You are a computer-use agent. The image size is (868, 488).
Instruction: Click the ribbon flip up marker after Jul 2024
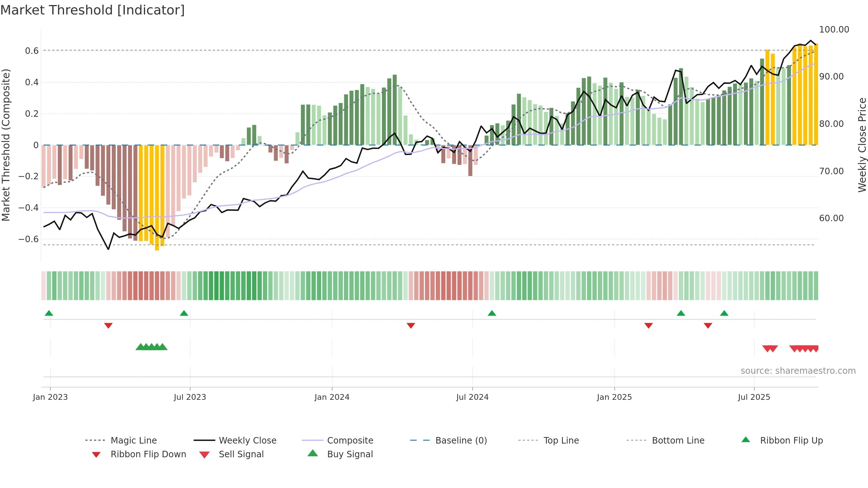tap(492, 313)
